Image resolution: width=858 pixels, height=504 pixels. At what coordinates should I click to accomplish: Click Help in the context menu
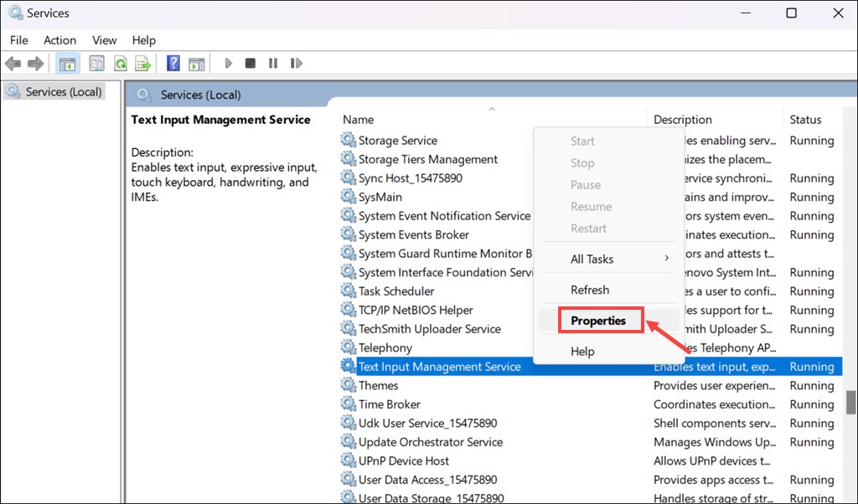coord(582,351)
